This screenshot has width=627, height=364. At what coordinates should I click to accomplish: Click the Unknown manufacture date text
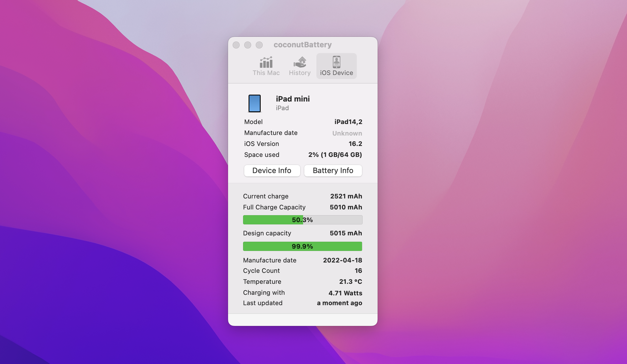click(x=347, y=133)
